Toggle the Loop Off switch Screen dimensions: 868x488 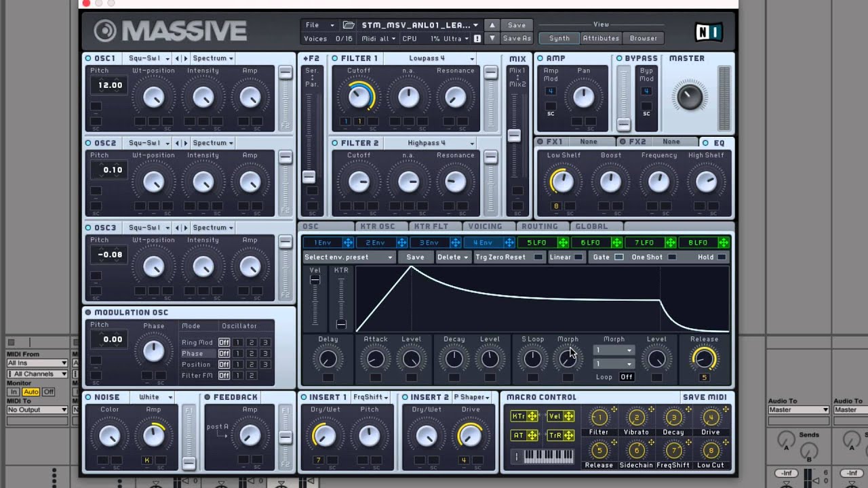tap(627, 377)
